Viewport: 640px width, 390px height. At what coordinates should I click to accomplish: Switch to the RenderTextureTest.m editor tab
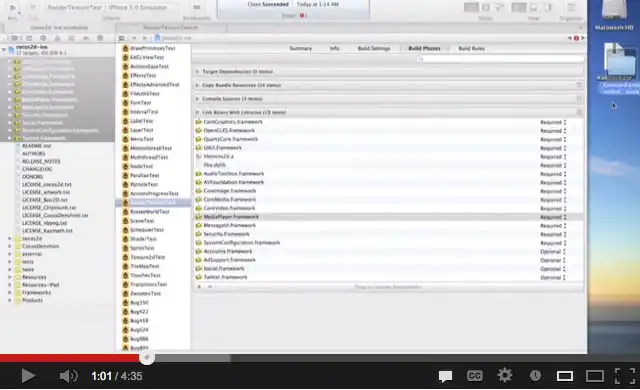click(171, 28)
